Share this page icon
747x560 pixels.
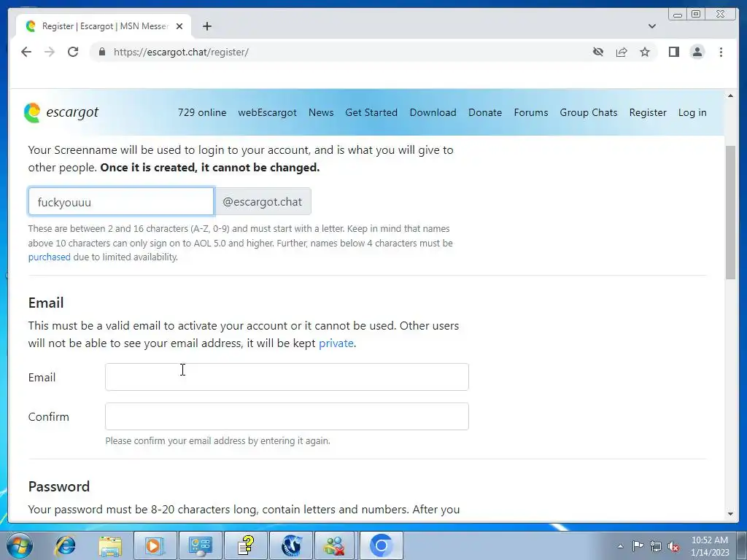coord(622,52)
